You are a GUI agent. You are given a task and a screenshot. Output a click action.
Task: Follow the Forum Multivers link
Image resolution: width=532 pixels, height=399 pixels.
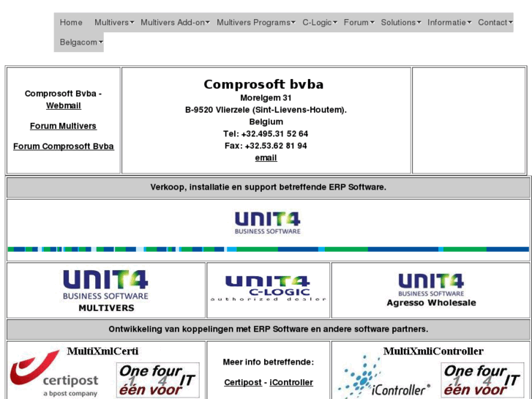pos(63,126)
